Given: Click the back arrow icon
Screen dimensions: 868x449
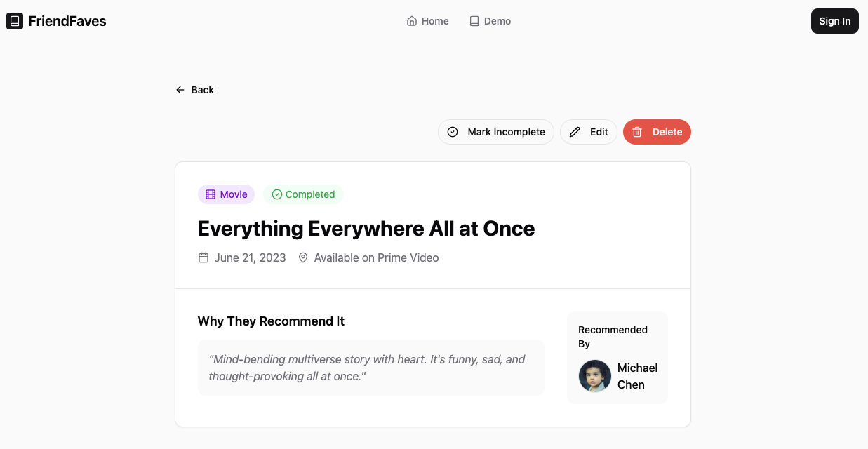Looking at the screenshot, I should (x=180, y=90).
